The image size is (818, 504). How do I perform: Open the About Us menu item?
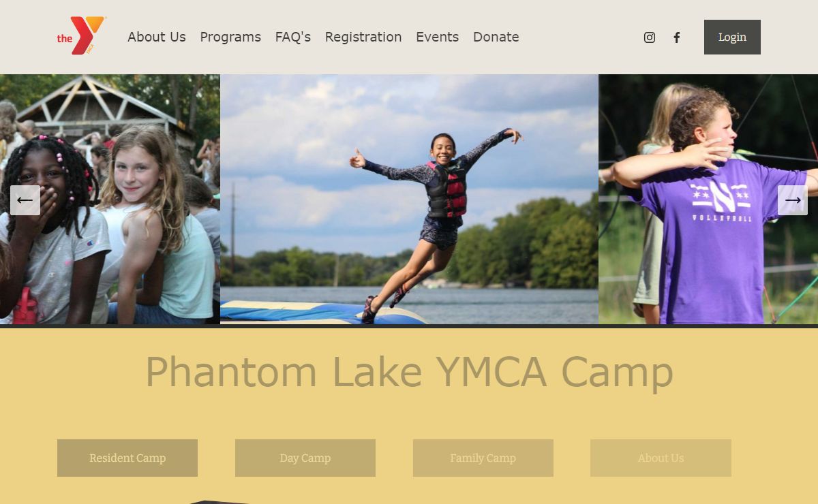[157, 37]
